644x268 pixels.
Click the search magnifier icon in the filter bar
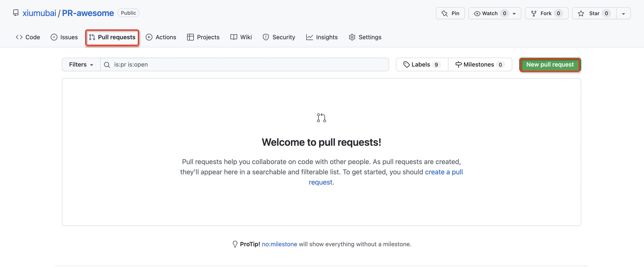pyautogui.click(x=107, y=65)
